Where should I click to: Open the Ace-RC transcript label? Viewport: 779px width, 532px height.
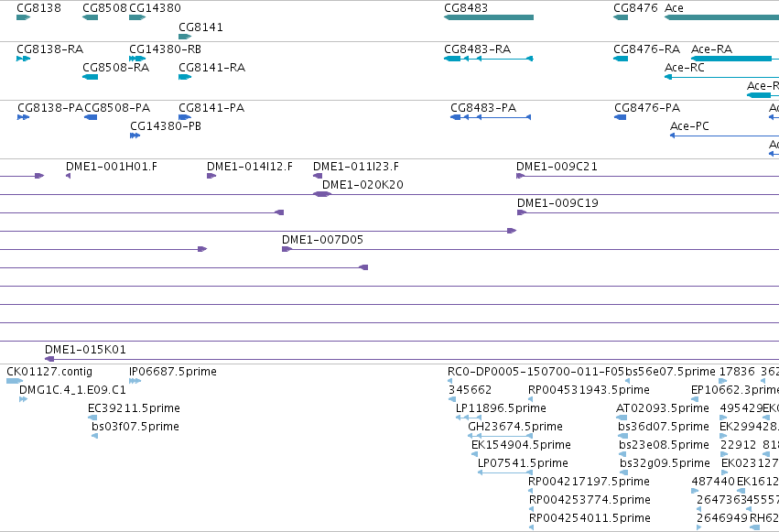[x=684, y=68]
